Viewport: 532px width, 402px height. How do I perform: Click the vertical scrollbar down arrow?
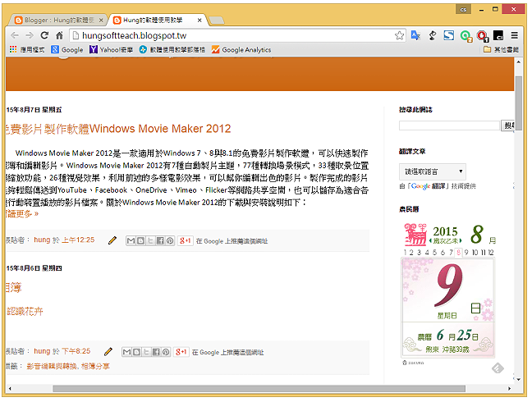[518, 379]
